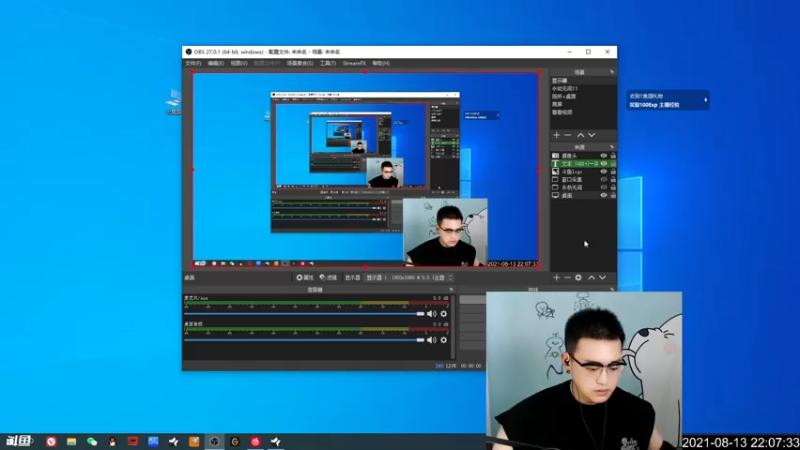Image resolution: width=800 pixels, height=450 pixels.
Task: Open the 文件(F) menu
Action: [193, 63]
